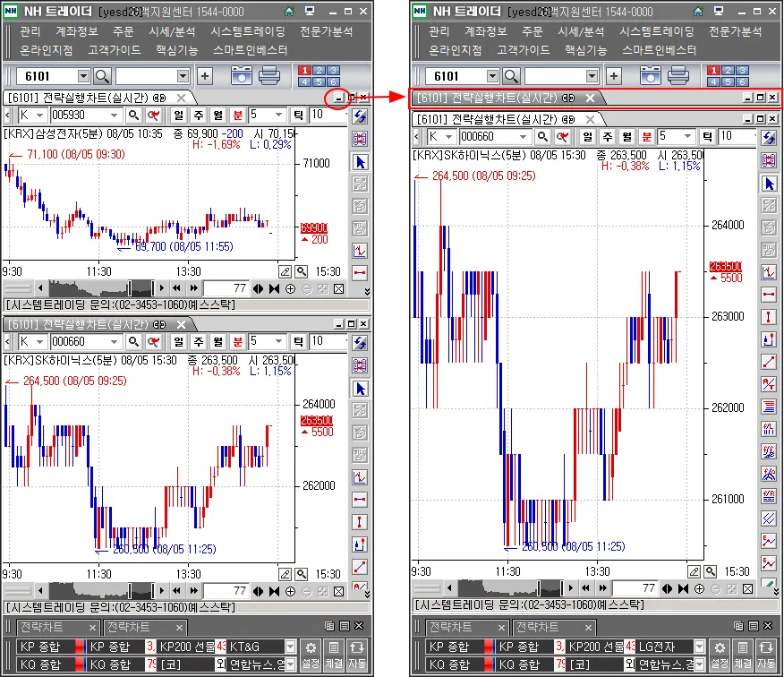Click the trend line tool in right window sidebar

(x=769, y=361)
